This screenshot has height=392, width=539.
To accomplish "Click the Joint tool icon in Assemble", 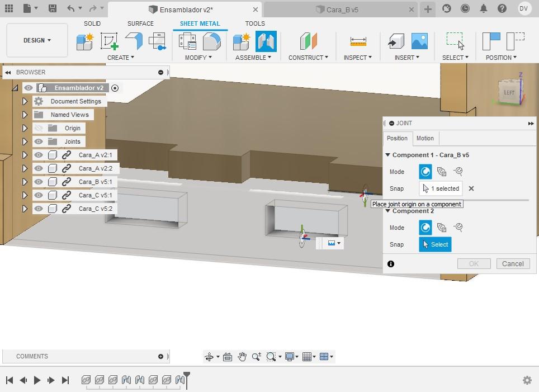I will click(266, 41).
